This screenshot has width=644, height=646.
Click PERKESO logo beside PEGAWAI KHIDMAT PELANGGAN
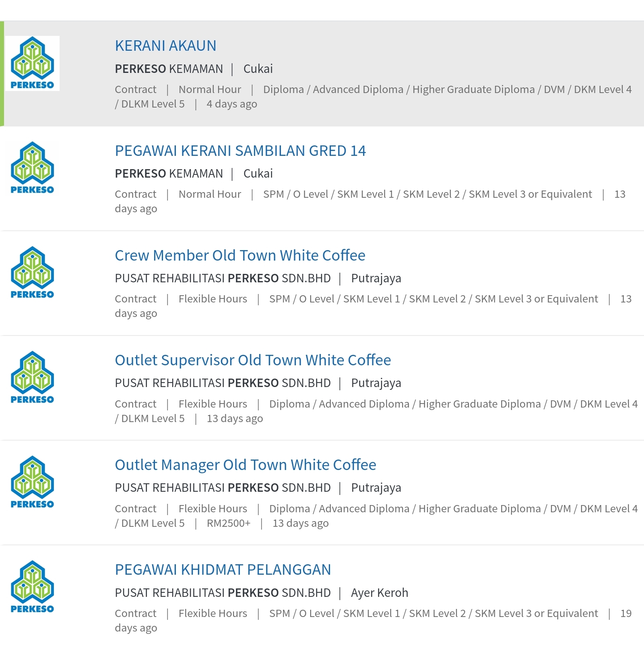(x=32, y=587)
